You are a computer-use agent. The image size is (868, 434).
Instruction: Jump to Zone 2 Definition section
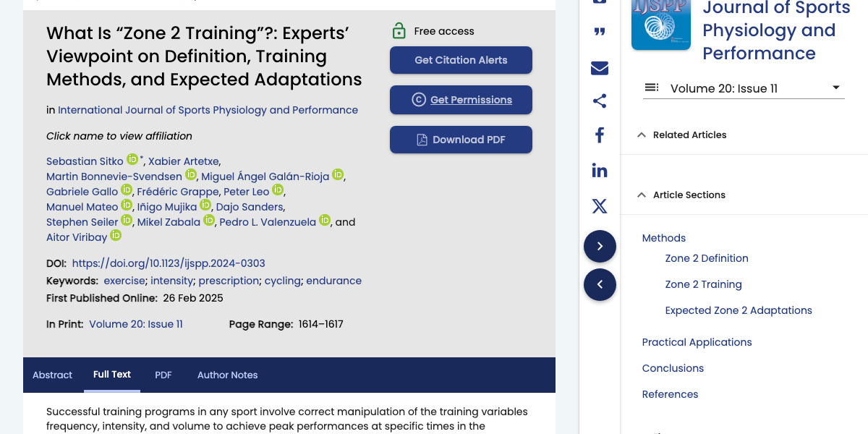(x=706, y=258)
